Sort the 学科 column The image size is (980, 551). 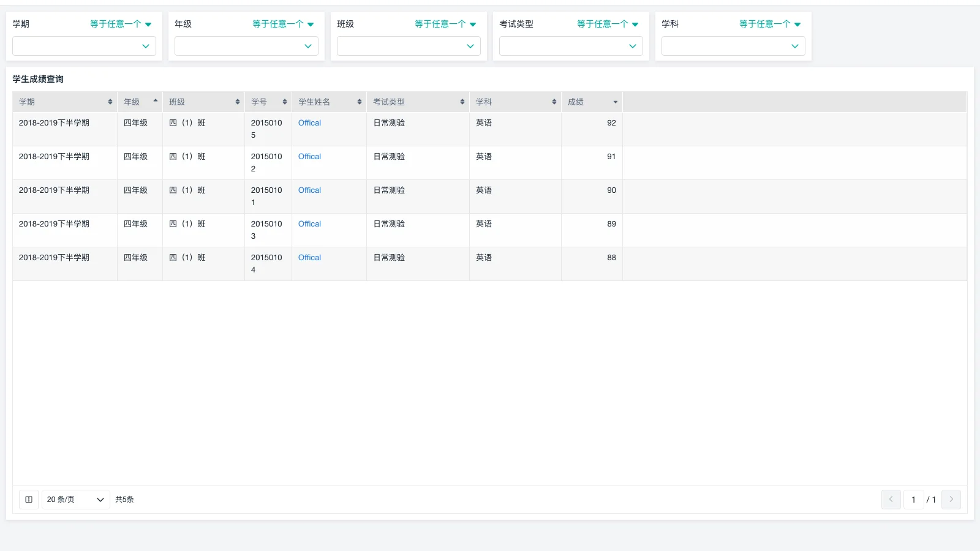point(553,102)
